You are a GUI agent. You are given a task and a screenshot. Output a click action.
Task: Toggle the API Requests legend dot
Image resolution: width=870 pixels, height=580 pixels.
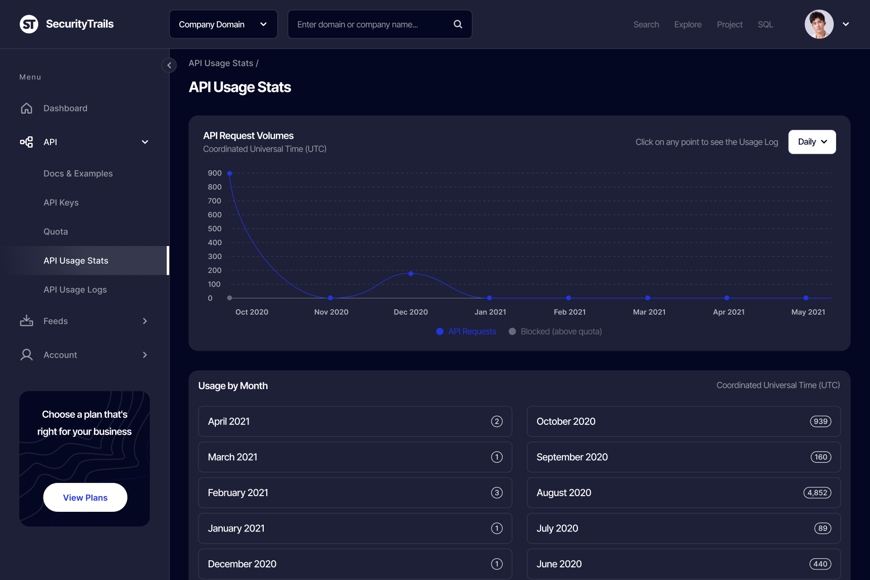pyautogui.click(x=439, y=331)
